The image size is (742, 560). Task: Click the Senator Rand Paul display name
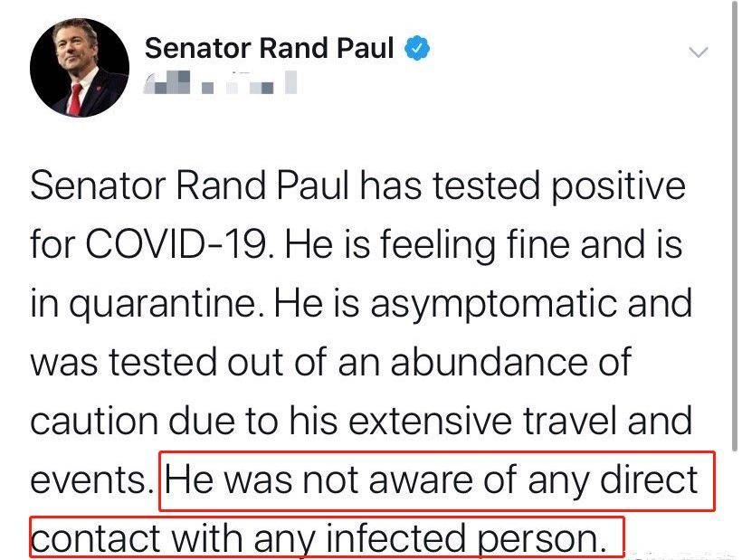click(x=269, y=48)
